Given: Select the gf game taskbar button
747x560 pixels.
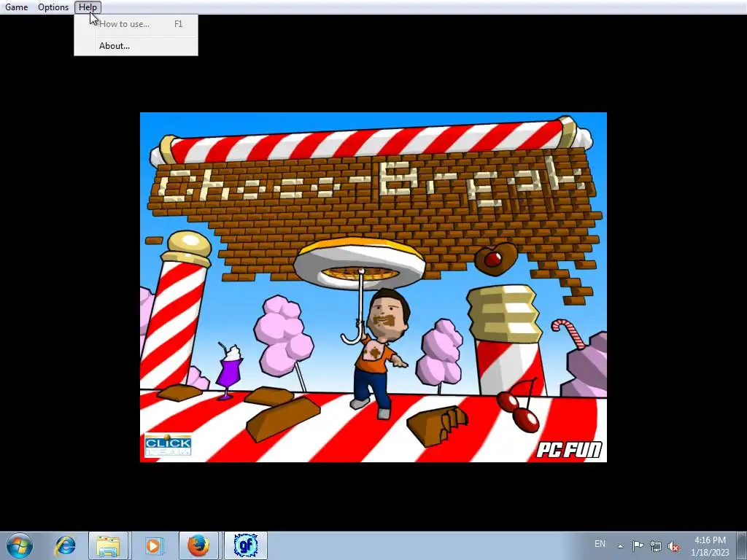Looking at the screenshot, I should (x=245, y=545).
